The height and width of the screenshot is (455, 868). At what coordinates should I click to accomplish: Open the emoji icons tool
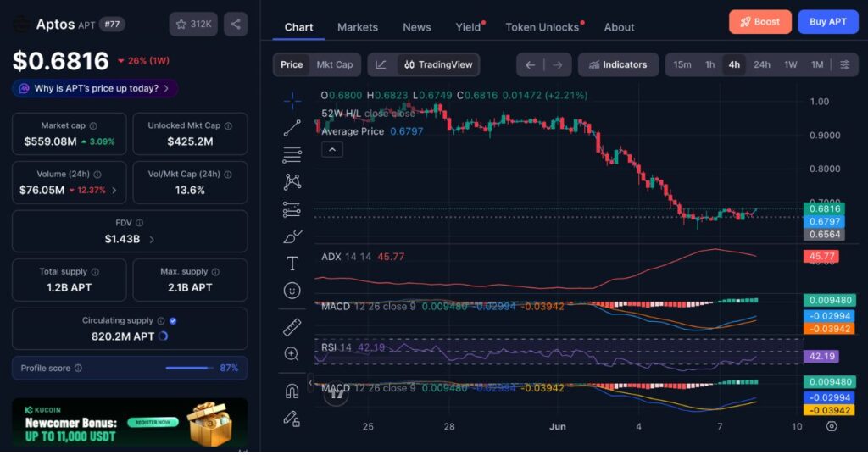pyautogui.click(x=292, y=291)
